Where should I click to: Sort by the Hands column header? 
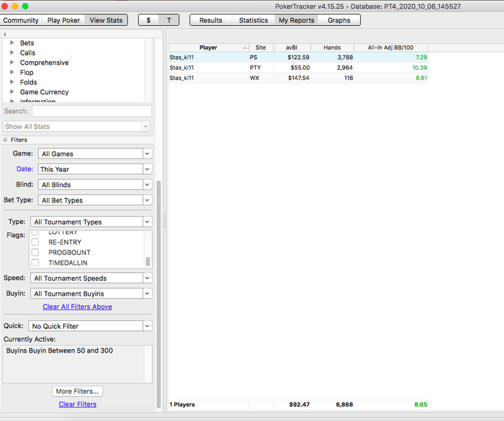(332, 47)
